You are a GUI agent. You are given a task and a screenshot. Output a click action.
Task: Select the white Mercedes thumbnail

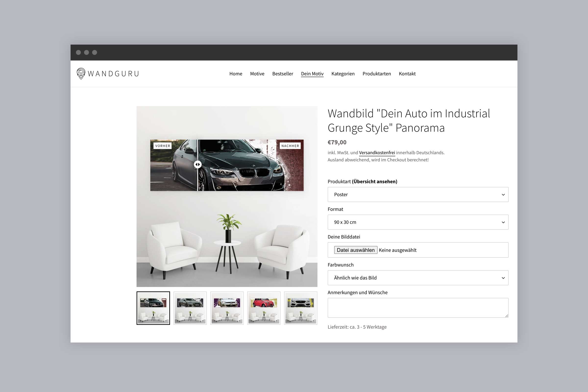click(x=301, y=308)
